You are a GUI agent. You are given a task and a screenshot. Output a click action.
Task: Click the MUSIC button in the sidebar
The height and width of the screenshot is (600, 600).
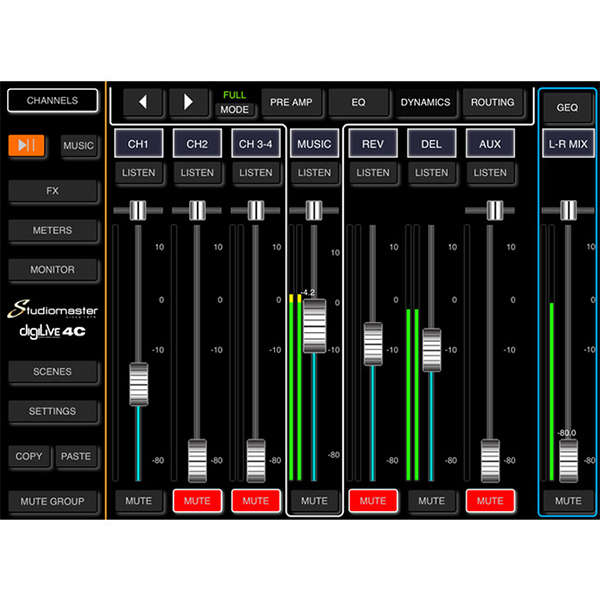(x=78, y=145)
